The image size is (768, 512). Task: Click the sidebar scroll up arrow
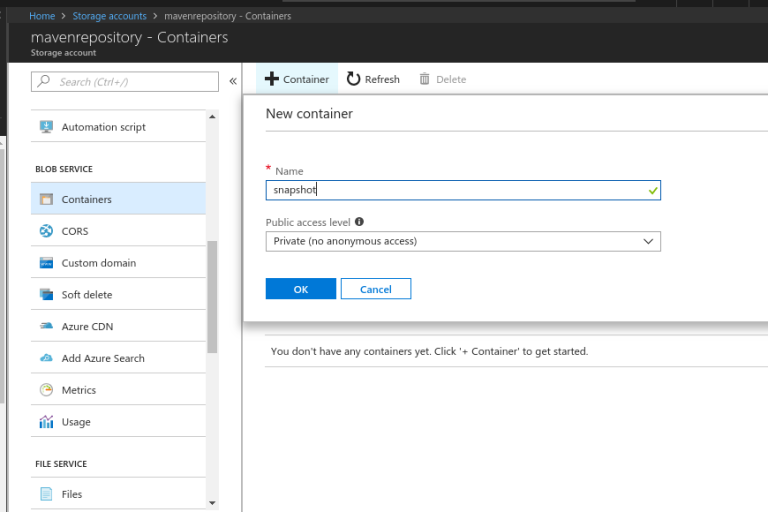click(x=212, y=117)
